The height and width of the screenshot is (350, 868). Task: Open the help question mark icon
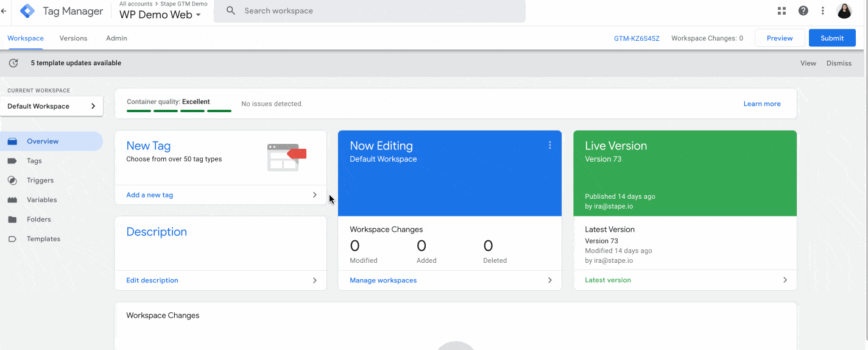pos(803,11)
